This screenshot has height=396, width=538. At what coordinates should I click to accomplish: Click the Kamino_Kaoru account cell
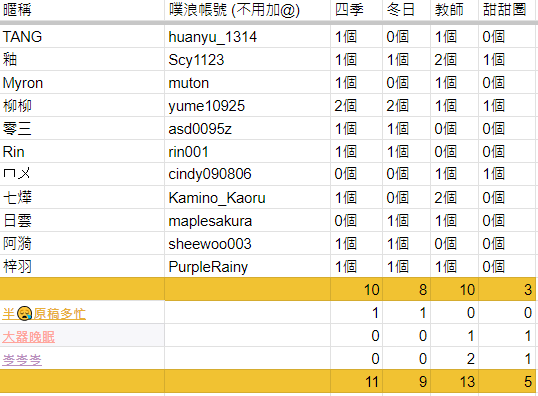247,198
